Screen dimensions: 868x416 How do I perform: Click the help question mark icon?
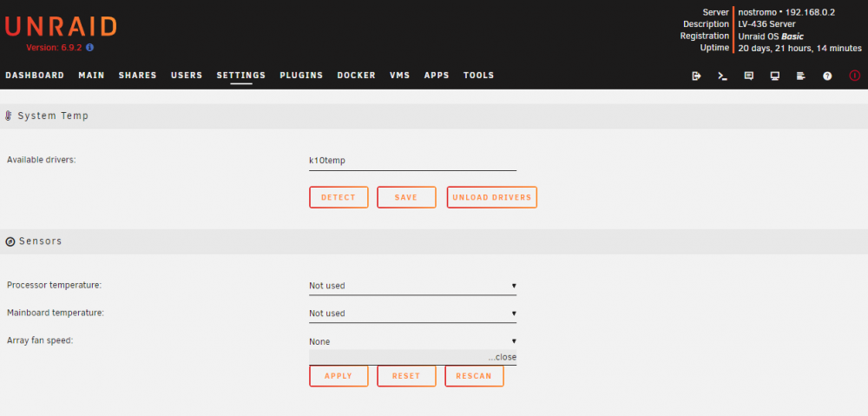coord(827,76)
